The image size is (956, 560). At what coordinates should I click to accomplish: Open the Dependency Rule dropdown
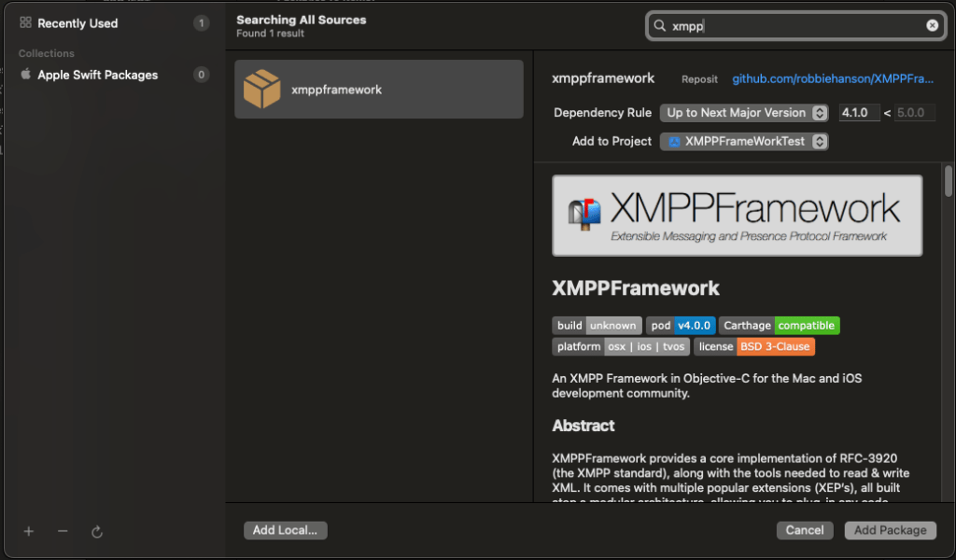point(744,113)
